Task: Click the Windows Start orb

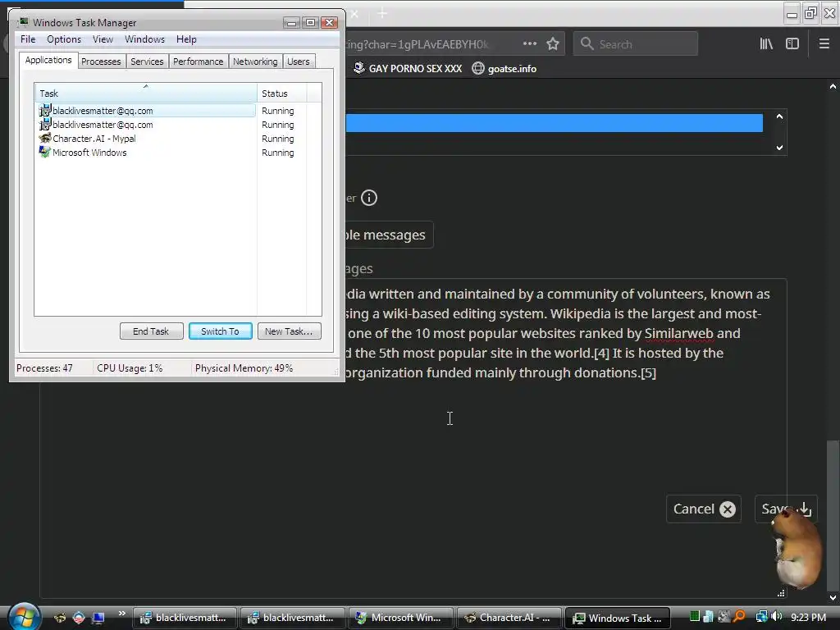Action: (x=25, y=616)
